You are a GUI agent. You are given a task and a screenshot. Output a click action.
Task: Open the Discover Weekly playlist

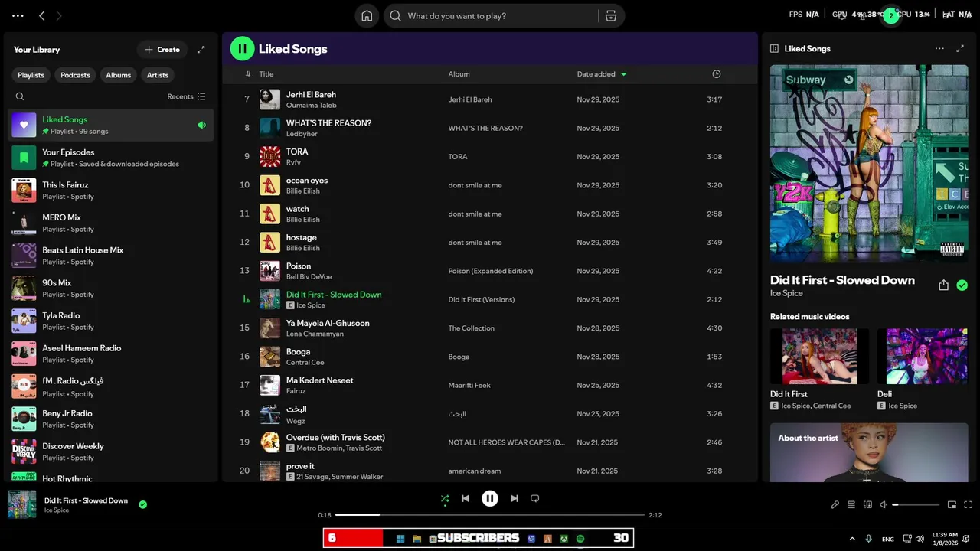coord(111,452)
